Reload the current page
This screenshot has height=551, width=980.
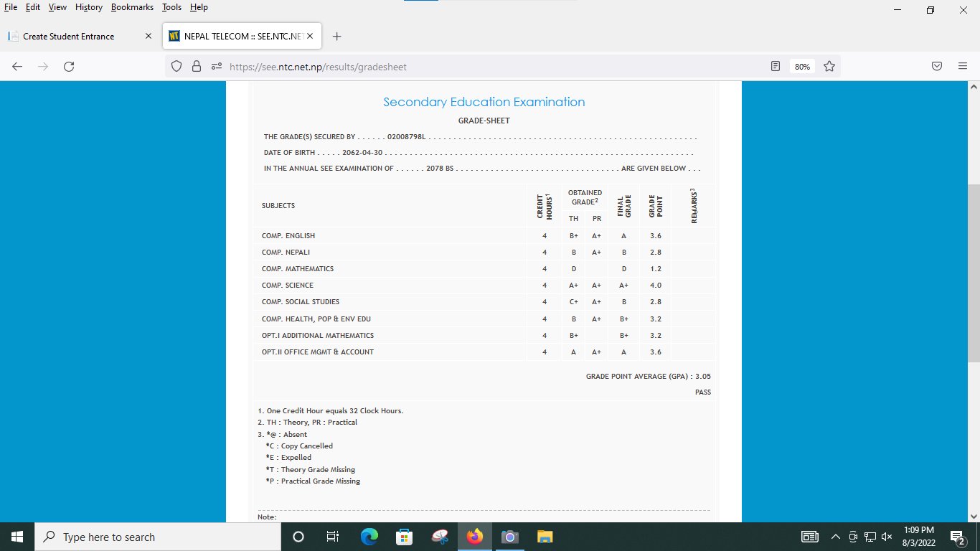(x=69, y=67)
